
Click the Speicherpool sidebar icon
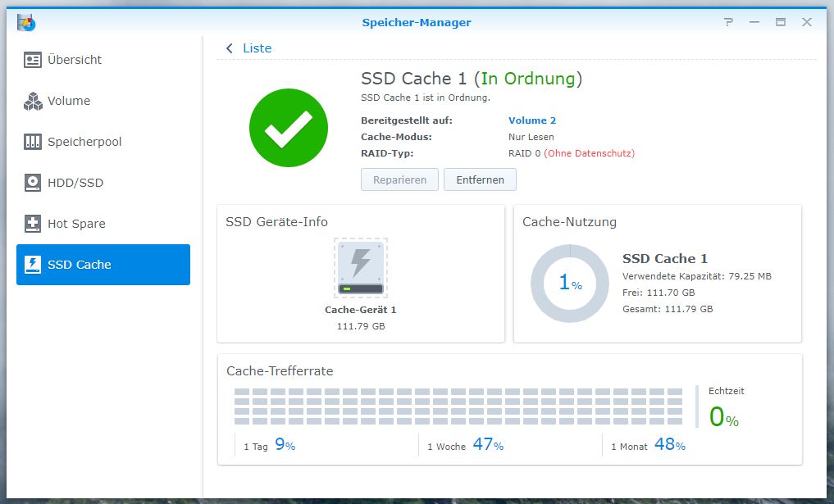(33, 142)
